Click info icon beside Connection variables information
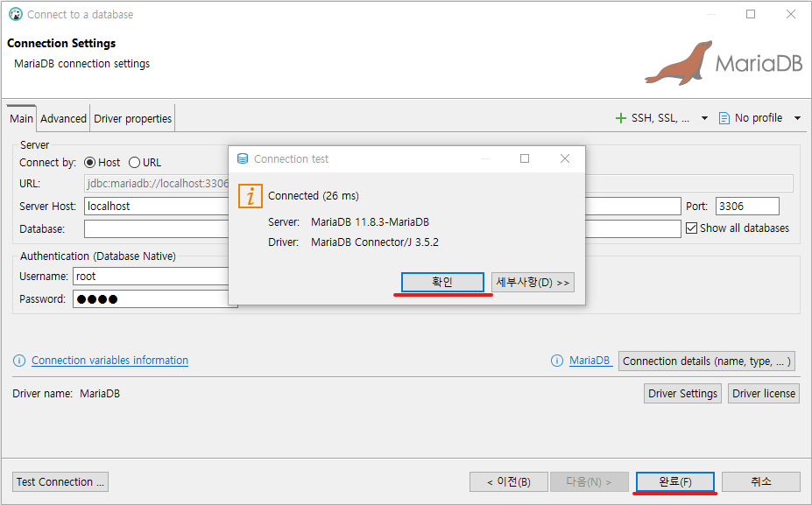The width and height of the screenshot is (812, 505). pyautogui.click(x=19, y=361)
